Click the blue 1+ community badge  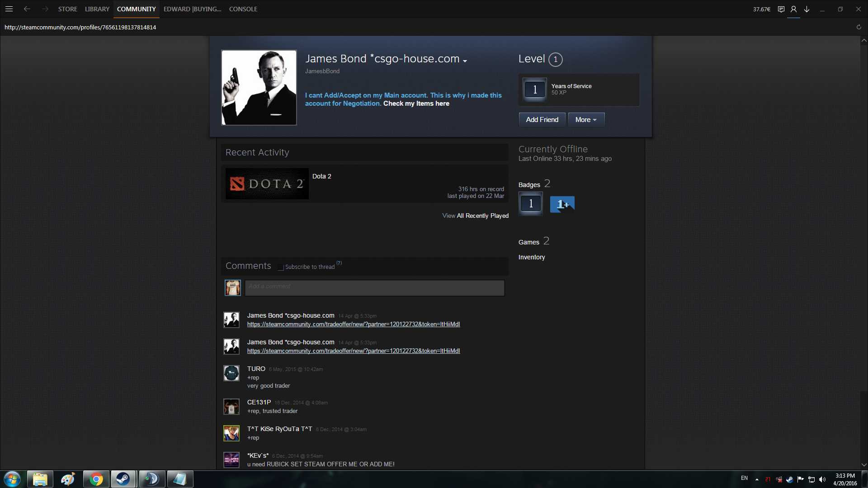(562, 204)
